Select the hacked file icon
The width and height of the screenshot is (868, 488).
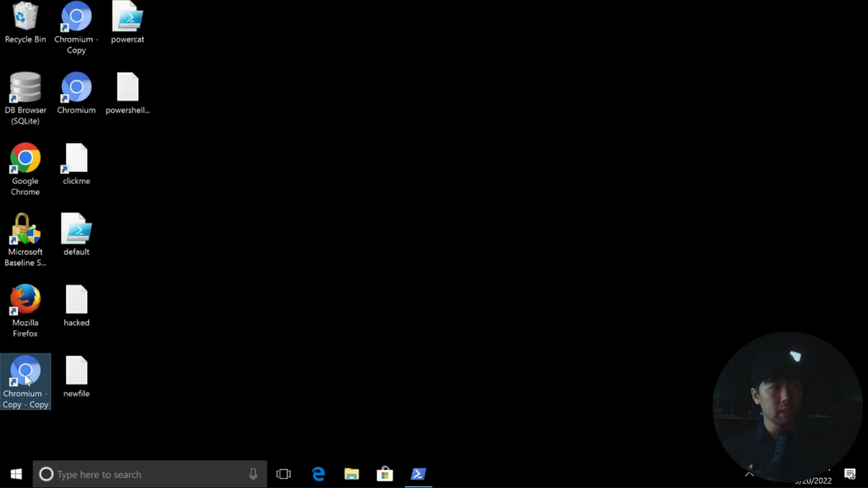(76, 305)
